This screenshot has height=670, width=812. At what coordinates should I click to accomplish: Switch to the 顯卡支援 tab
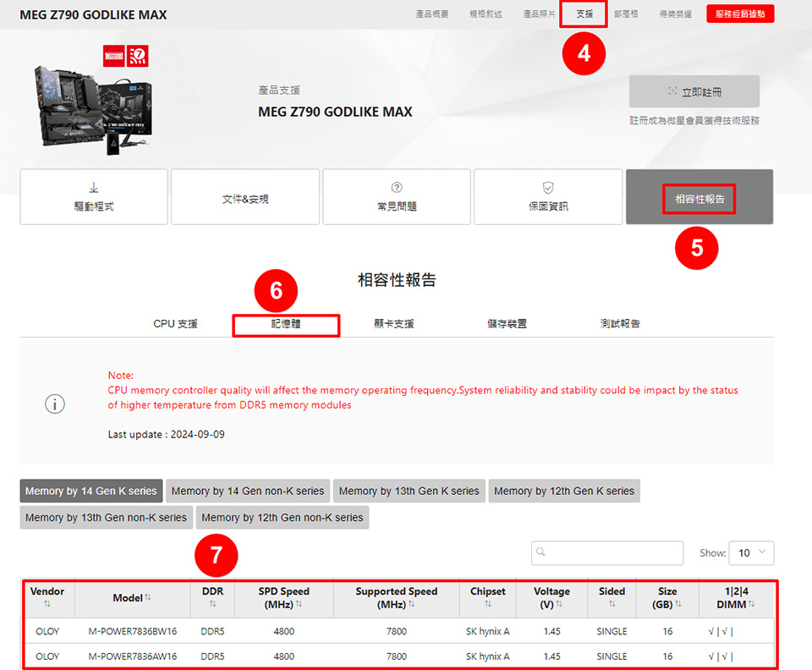point(394,324)
